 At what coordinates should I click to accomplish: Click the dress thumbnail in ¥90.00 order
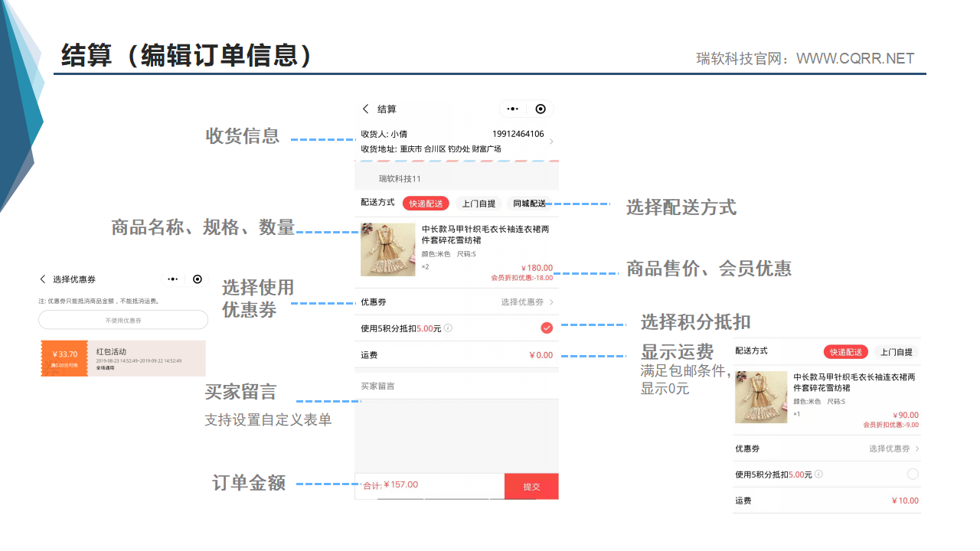pyautogui.click(x=761, y=397)
